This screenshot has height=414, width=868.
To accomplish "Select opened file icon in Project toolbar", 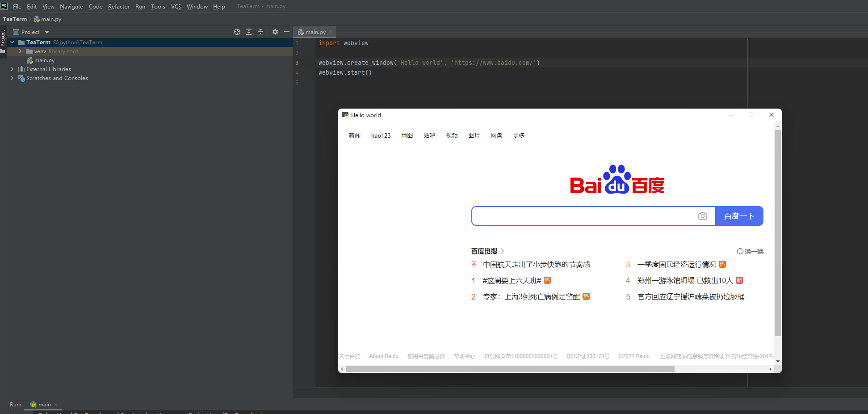I will (x=237, y=32).
